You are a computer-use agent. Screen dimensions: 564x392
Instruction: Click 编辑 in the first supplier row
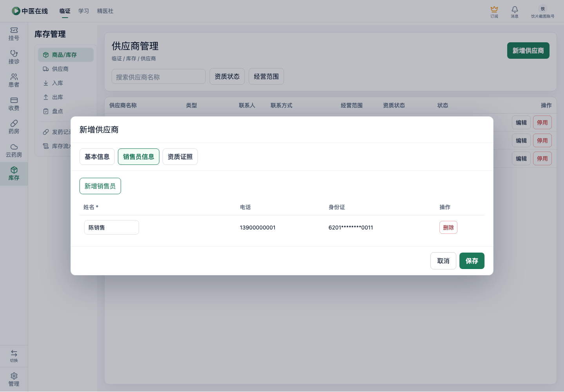click(x=521, y=123)
